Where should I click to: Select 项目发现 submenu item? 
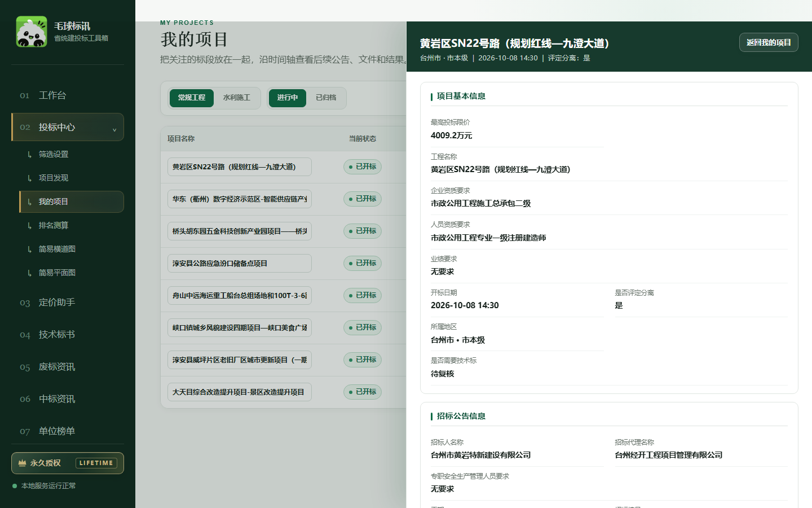pyautogui.click(x=72, y=178)
